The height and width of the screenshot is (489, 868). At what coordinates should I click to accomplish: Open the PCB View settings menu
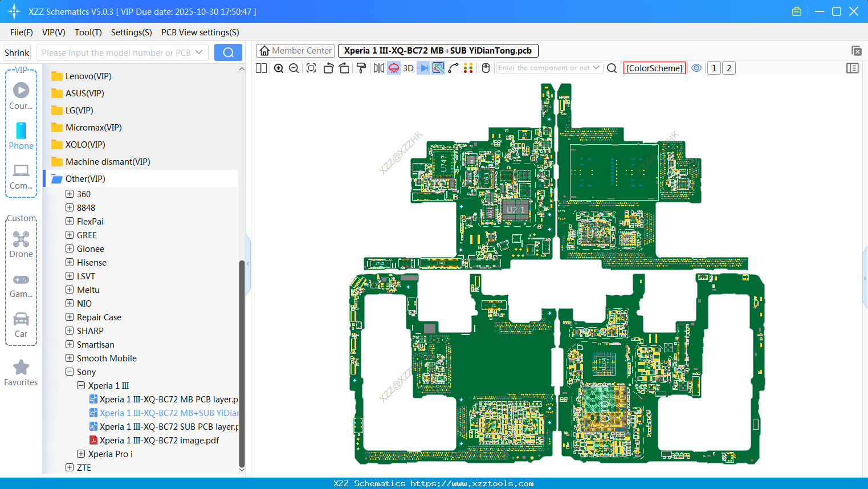pyautogui.click(x=200, y=32)
